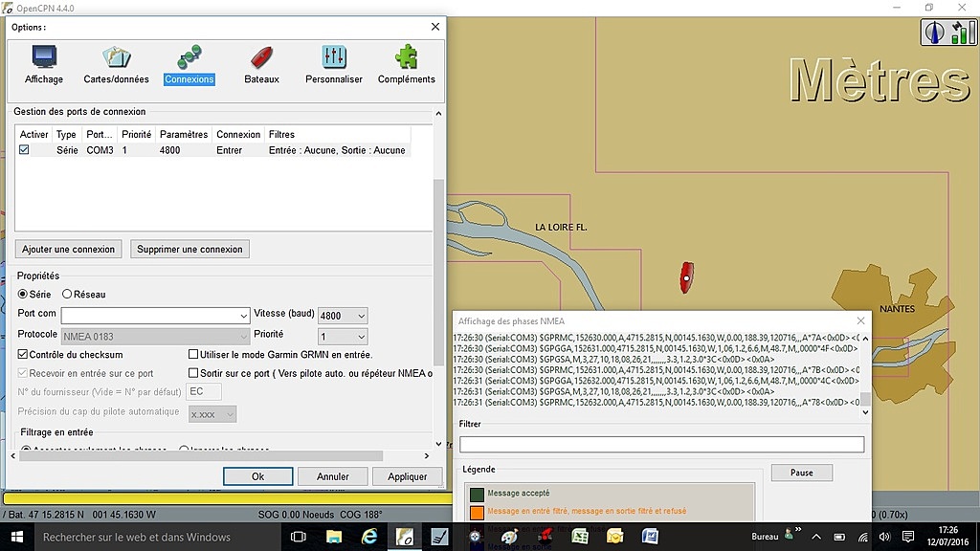980x551 pixels.
Task: Open Task View in the taskbar
Action: 299,537
